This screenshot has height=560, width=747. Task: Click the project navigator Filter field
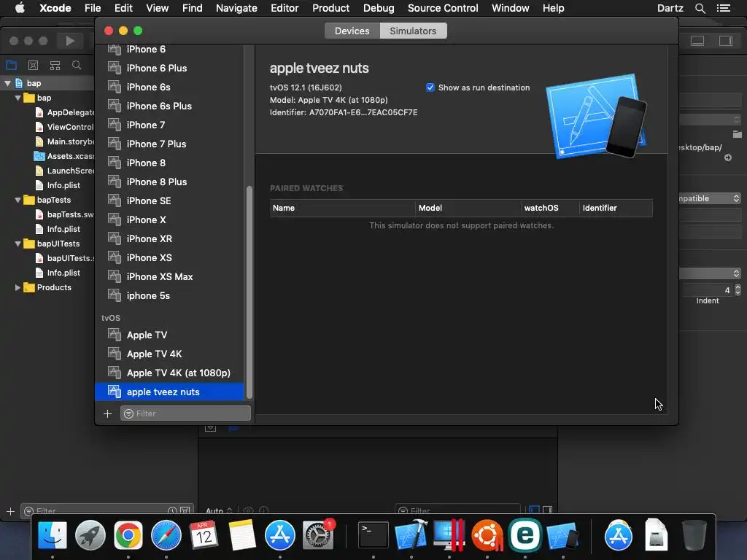point(107,511)
